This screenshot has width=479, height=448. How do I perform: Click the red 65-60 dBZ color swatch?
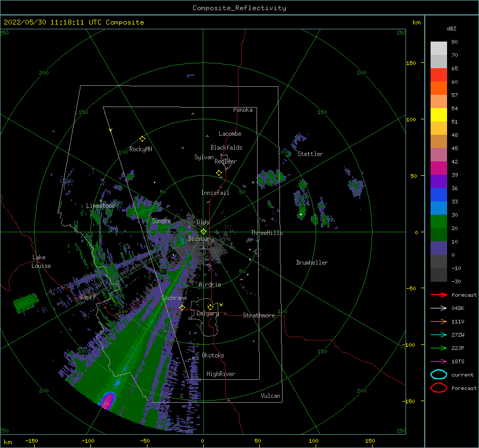[439, 75]
